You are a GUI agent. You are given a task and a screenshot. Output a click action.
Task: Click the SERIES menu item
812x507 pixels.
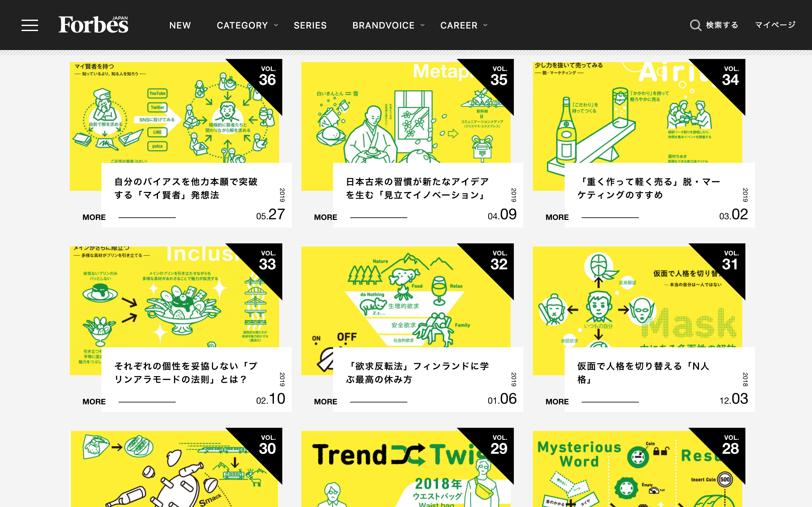click(309, 24)
